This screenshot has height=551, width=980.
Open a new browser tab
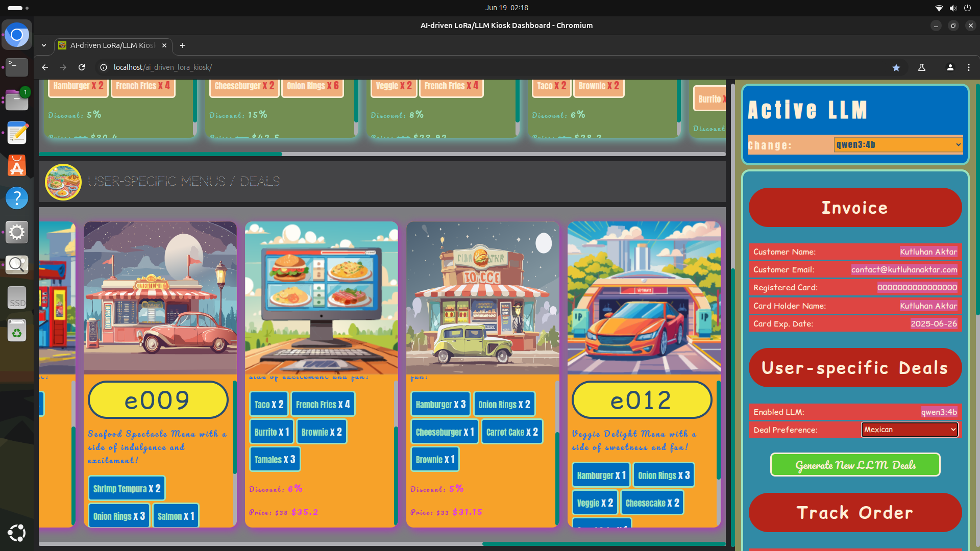pyautogui.click(x=183, y=45)
